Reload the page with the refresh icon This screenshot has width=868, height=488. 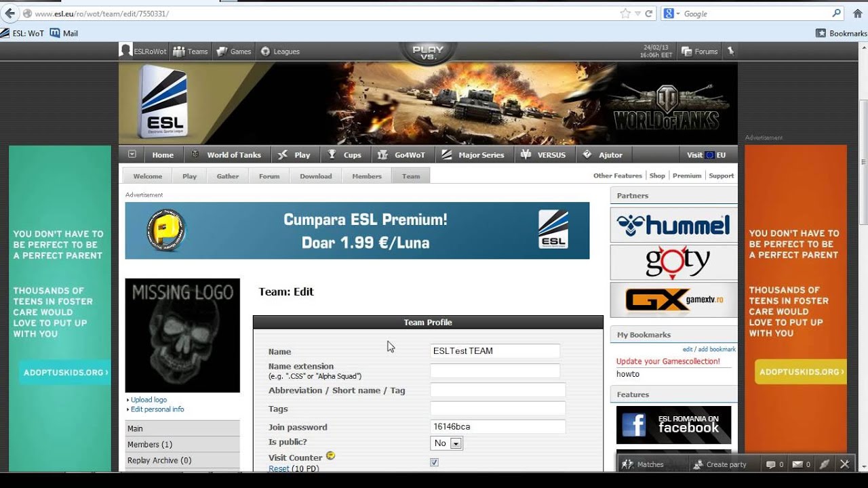(649, 14)
